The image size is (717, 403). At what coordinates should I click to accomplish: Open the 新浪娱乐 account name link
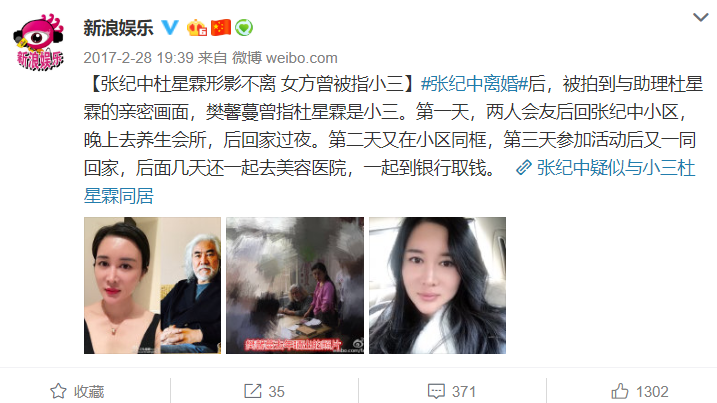coord(118,28)
